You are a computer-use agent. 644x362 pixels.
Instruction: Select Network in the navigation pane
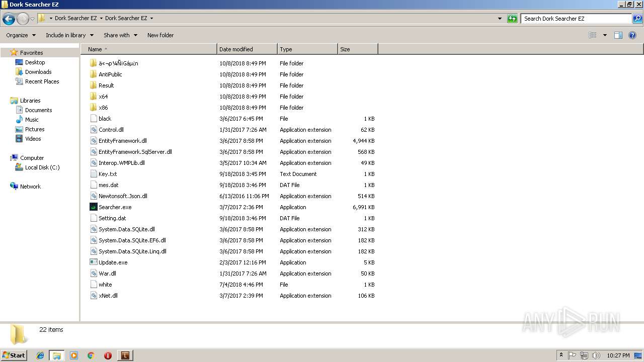click(30, 187)
